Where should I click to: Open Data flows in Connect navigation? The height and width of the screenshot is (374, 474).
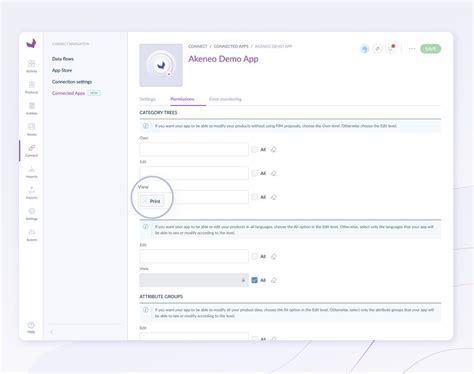(63, 59)
